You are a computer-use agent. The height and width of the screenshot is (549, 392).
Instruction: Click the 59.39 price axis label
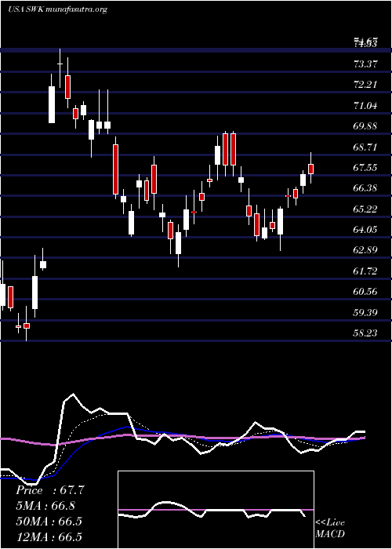(x=365, y=312)
